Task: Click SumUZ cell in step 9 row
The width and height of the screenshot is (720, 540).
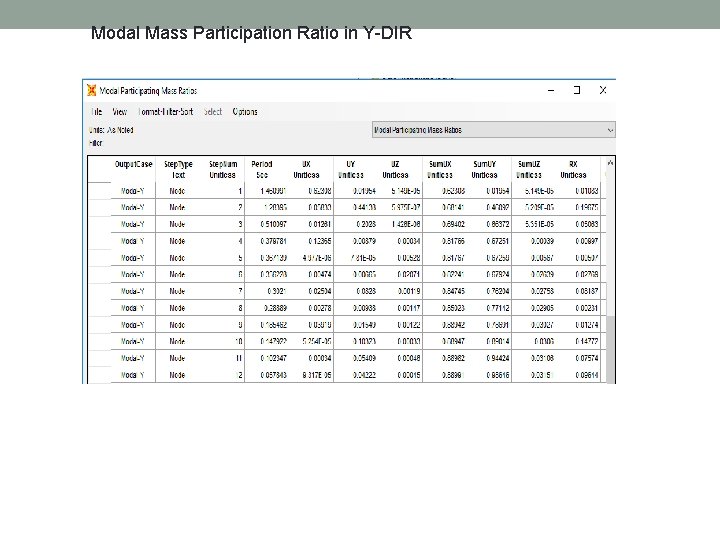Action: click(534, 325)
